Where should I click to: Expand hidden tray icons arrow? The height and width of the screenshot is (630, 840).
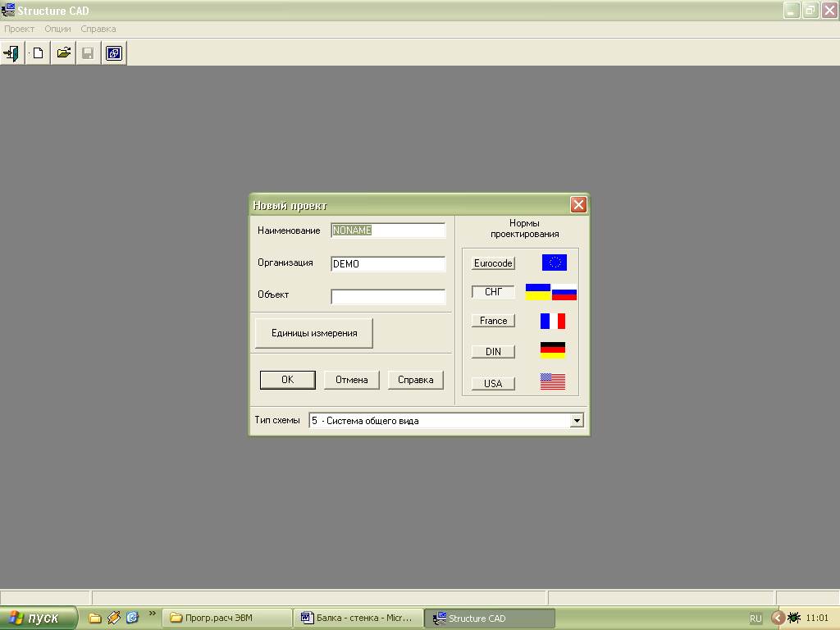coord(778,619)
